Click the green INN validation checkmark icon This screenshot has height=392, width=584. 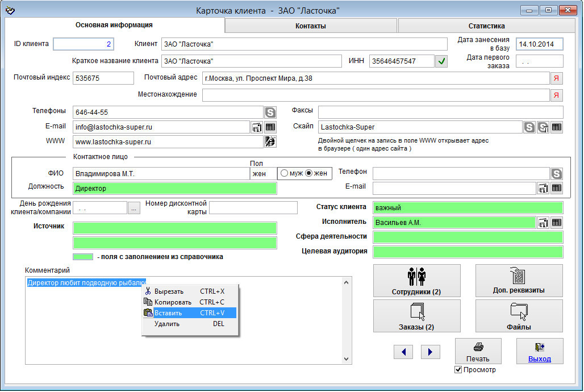click(x=441, y=61)
